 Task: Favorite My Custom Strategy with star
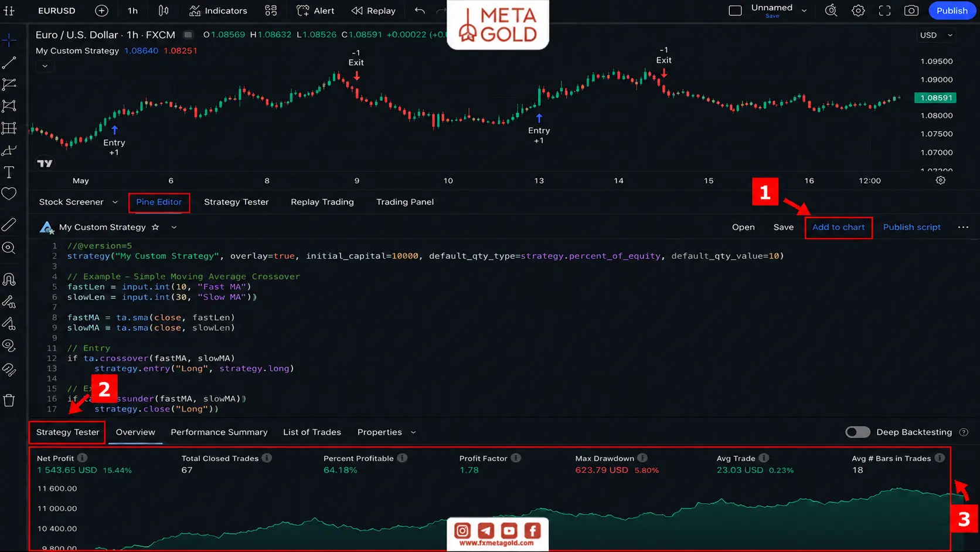155,227
